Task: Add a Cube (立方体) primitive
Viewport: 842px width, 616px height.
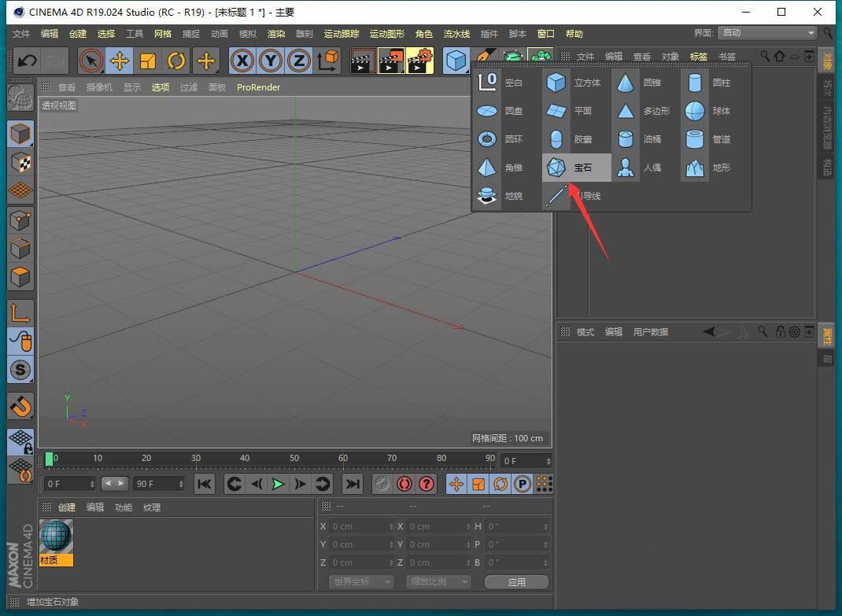Action: (x=577, y=83)
